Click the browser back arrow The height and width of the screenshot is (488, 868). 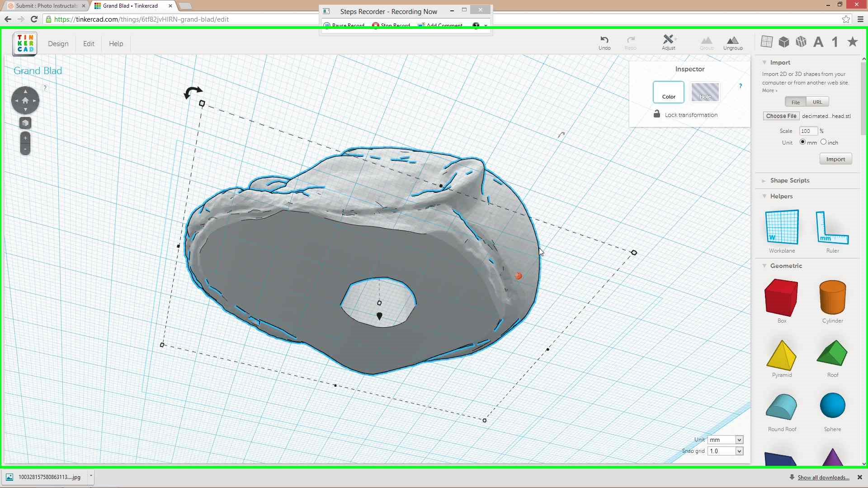tap(8, 19)
